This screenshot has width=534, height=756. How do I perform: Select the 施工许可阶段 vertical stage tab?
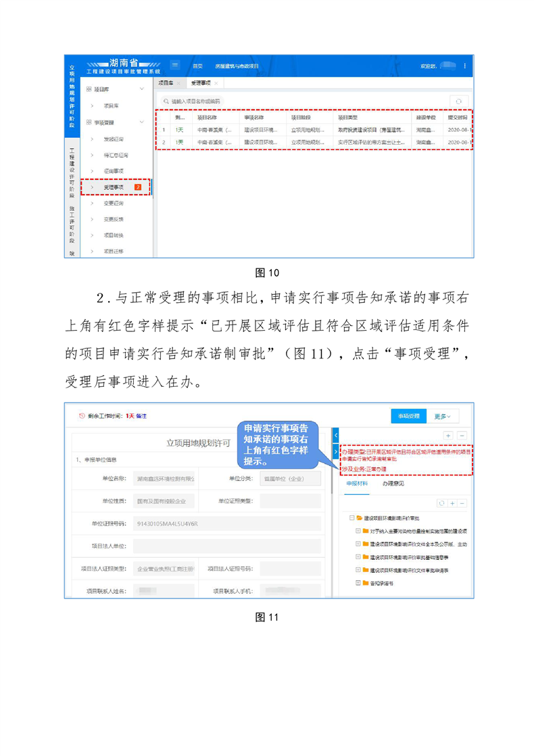coord(72,225)
